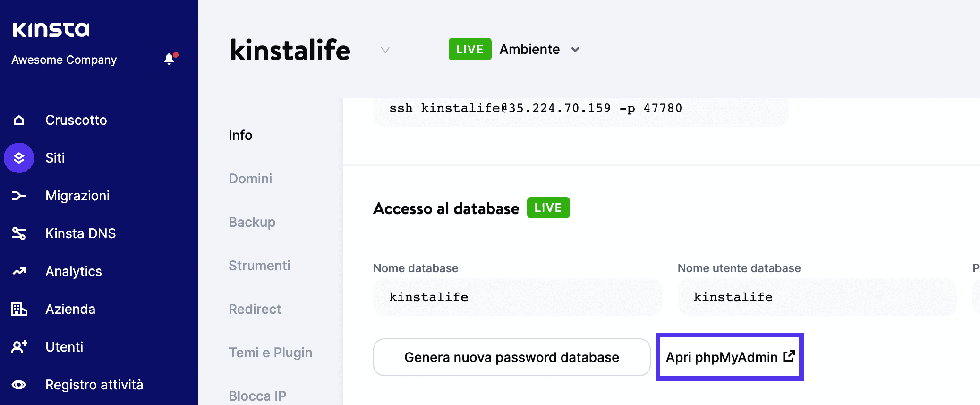Click LIVE badge next to Accesso al database
The image size is (980, 405).
(x=548, y=207)
